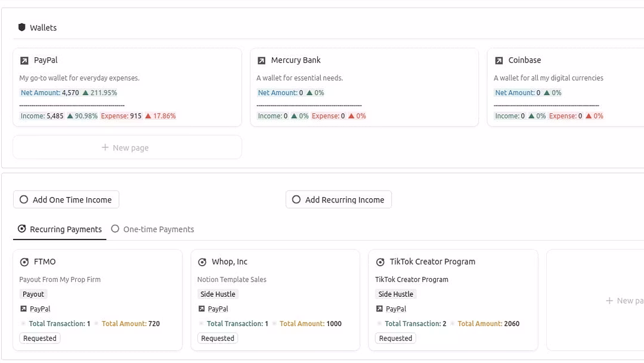Click the Wallets shield icon
This screenshot has height=363, width=644.
tap(22, 27)
